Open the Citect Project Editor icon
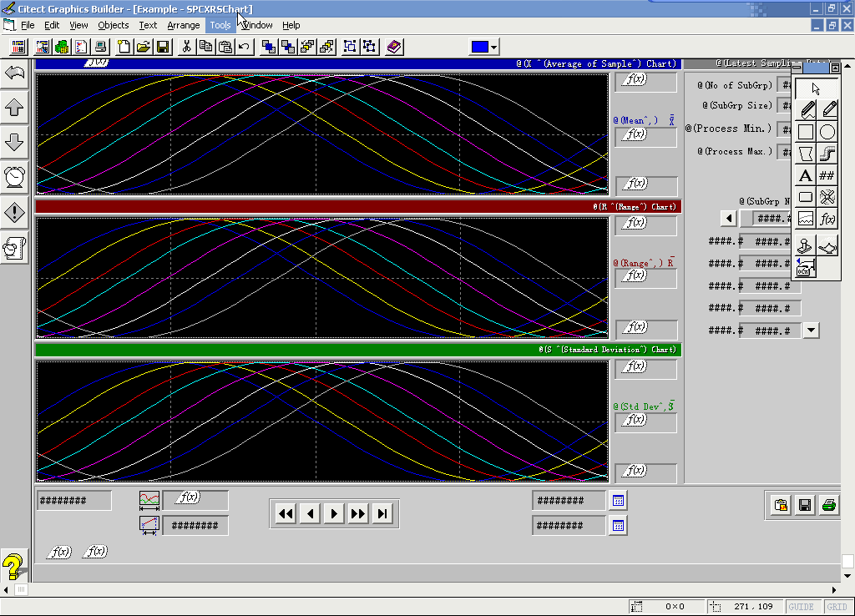Screen dimensions: 855x616 (x=18, y=47)
